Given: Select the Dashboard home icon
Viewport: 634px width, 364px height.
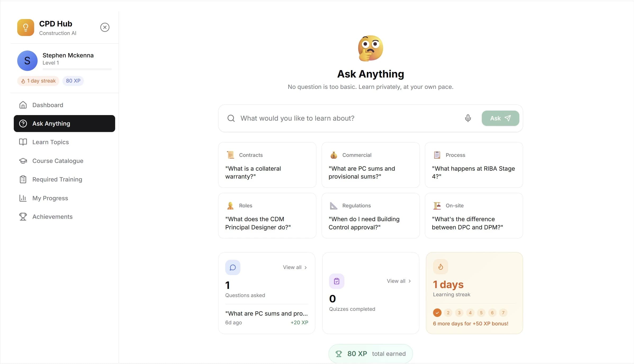Looking at the screenshot, I should pyautogui.click(x=23, y=105).
